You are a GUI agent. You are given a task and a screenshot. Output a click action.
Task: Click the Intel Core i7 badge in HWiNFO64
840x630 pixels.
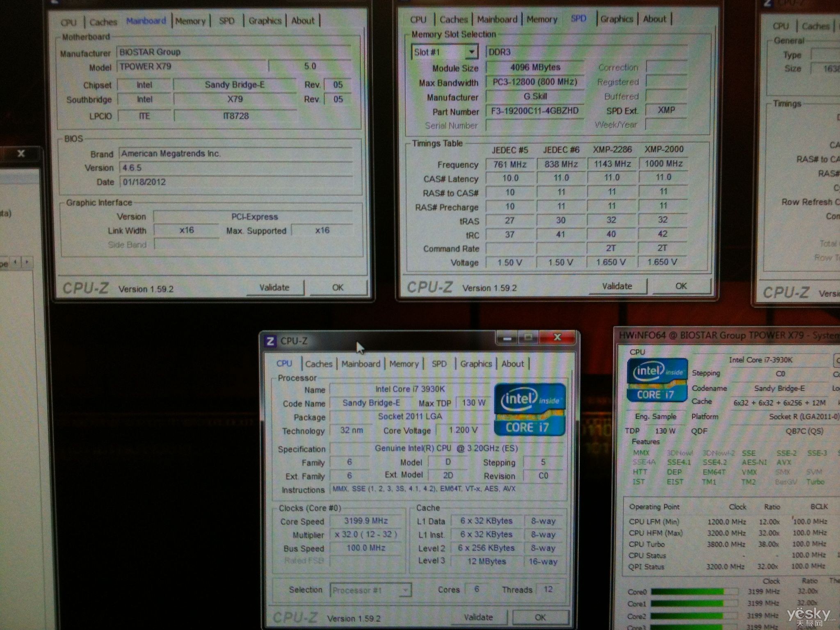(657, 380)
